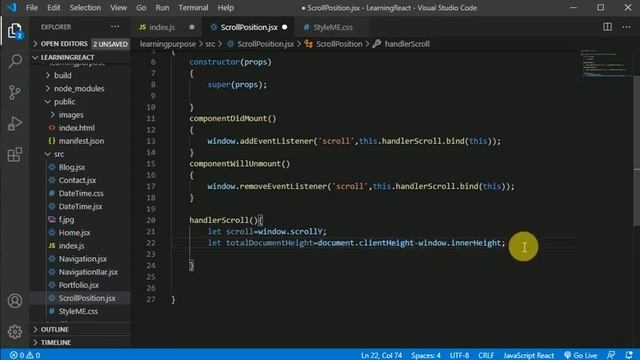Open Home.jsx in the explorer
This screenshot has width=640, height=360.
tap(74, 232)
